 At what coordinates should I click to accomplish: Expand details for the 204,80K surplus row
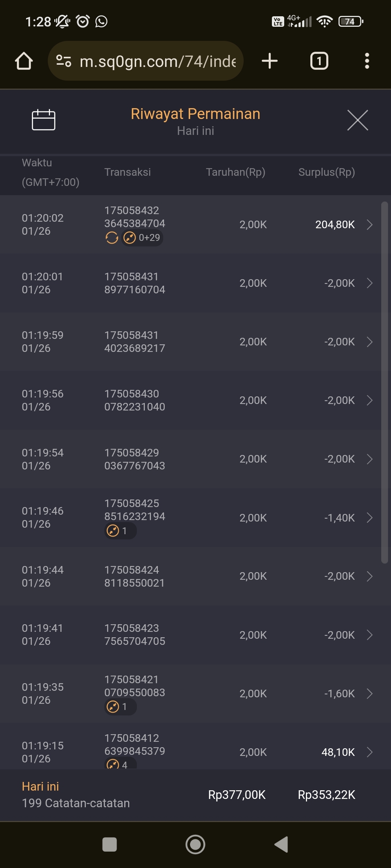[x=370, y=225]
